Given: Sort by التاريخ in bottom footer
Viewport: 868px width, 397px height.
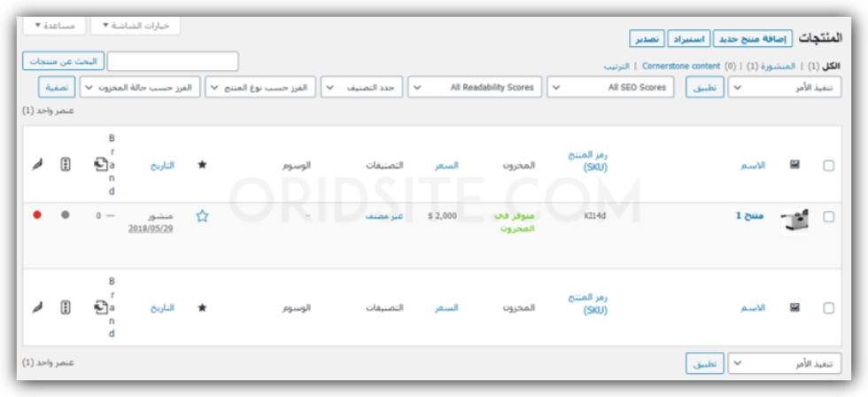Looking at the screenshot, I should [x=162, y=307].
